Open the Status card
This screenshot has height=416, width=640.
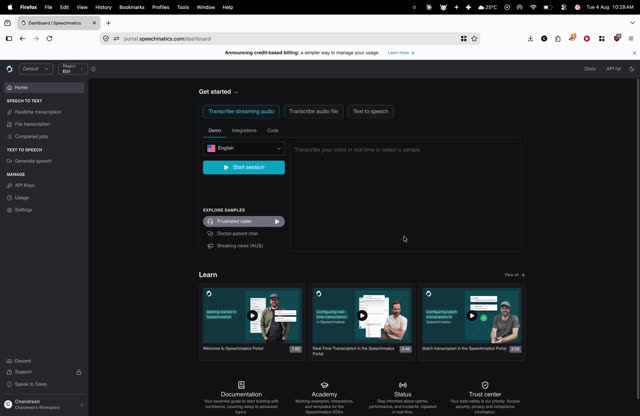pos(402,398)
